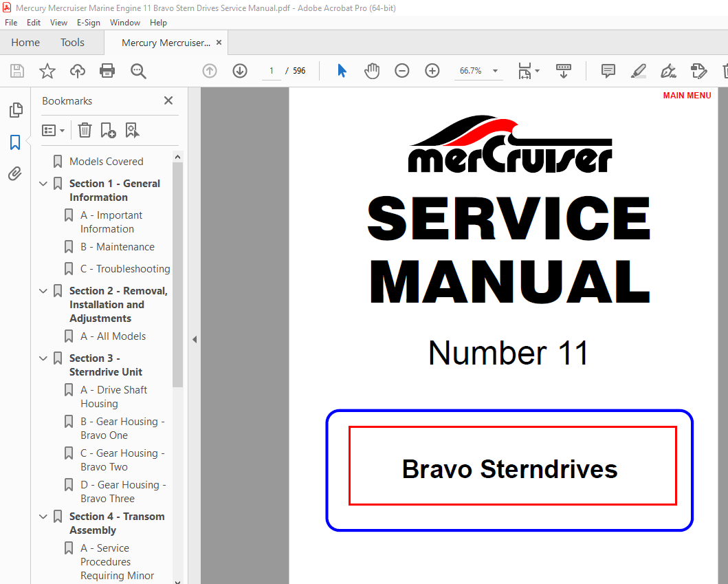The width and height of the screenshot is (728, 584).
Task: Collapse Section 1 - General Information
Action: click(43, 184)
